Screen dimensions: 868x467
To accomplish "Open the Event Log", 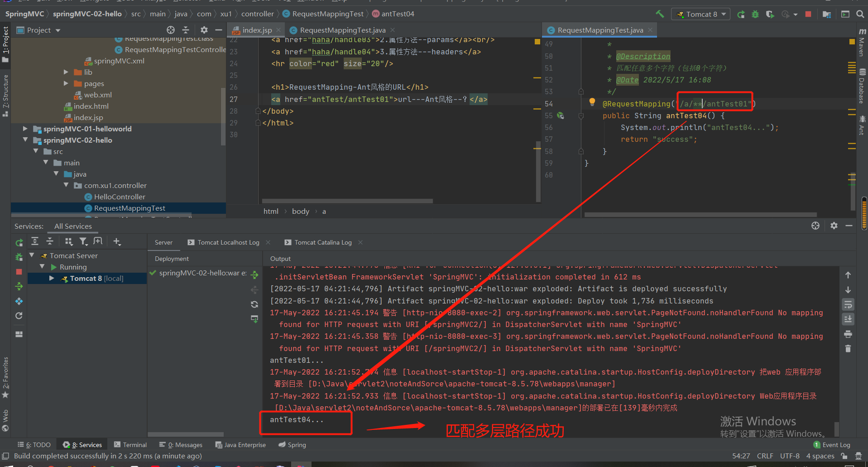I will pyautogui.click(x=832, y=445).
